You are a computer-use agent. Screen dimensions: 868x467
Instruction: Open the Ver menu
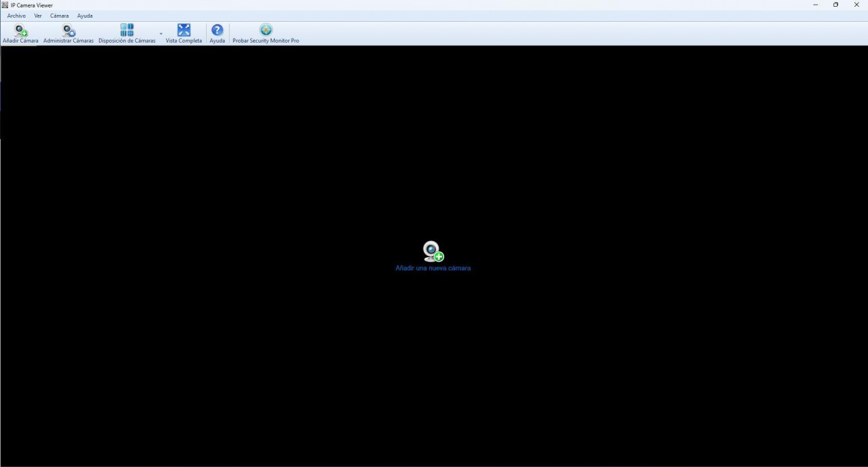click(38, 16)
